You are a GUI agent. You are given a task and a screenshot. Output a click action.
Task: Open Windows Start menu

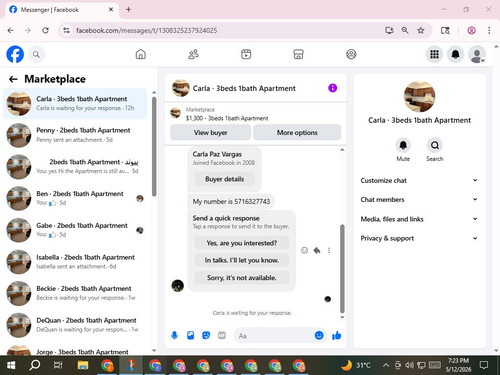point(11,365)
